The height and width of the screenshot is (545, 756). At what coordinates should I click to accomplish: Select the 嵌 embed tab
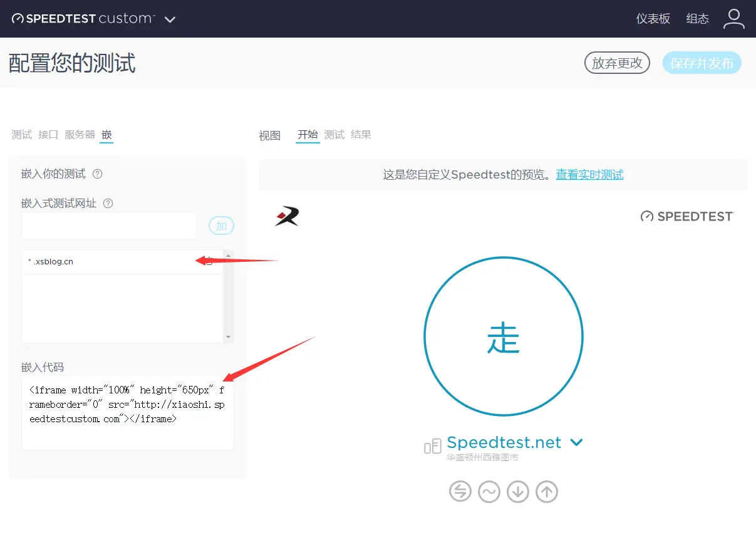tap(106, 135)
